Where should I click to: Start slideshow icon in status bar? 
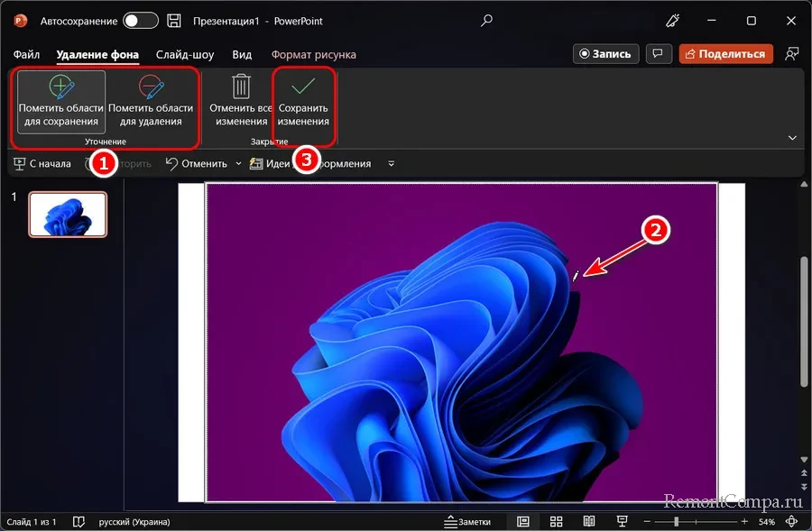(x=622, y=522)
